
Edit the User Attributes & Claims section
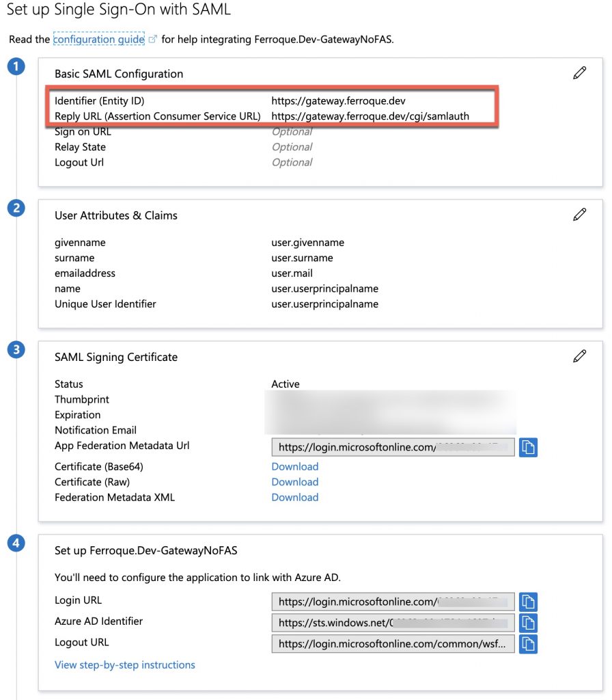[x=580, y=214]
